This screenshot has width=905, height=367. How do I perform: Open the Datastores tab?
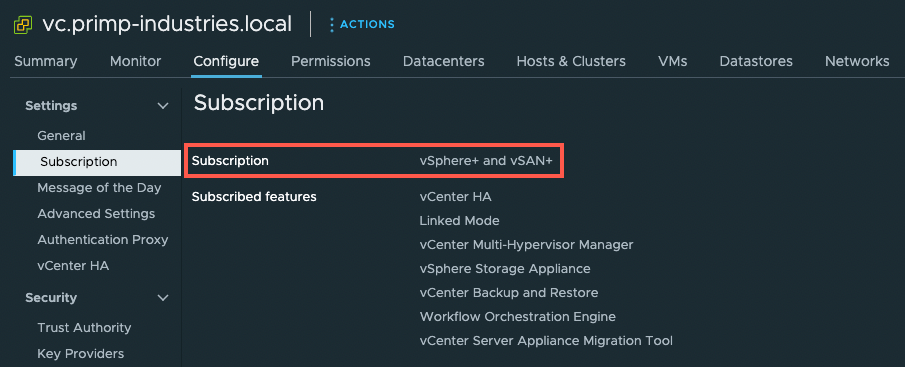tap(756, 61)
